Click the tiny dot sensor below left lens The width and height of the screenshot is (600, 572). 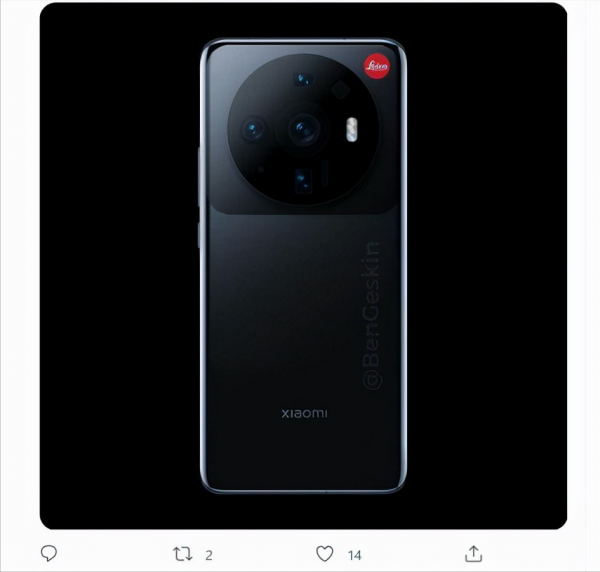point(261,169)
